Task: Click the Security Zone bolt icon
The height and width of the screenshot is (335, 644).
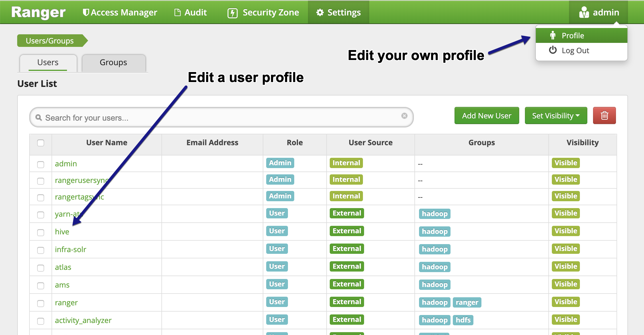Action: coord(232,13)
